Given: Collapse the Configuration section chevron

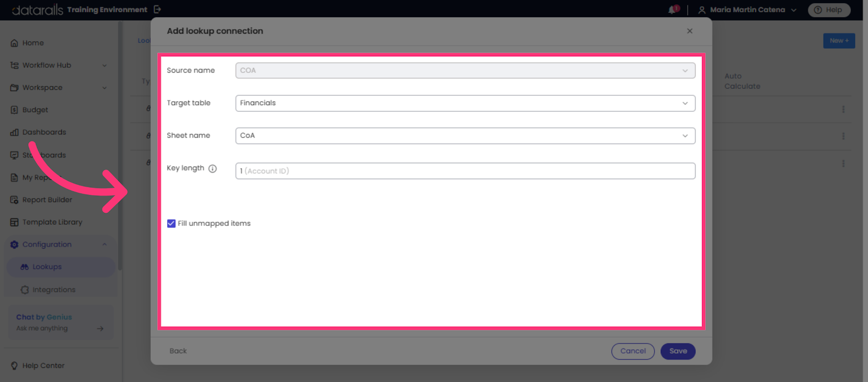Looking at the screenshot, I should coord(105,244).
